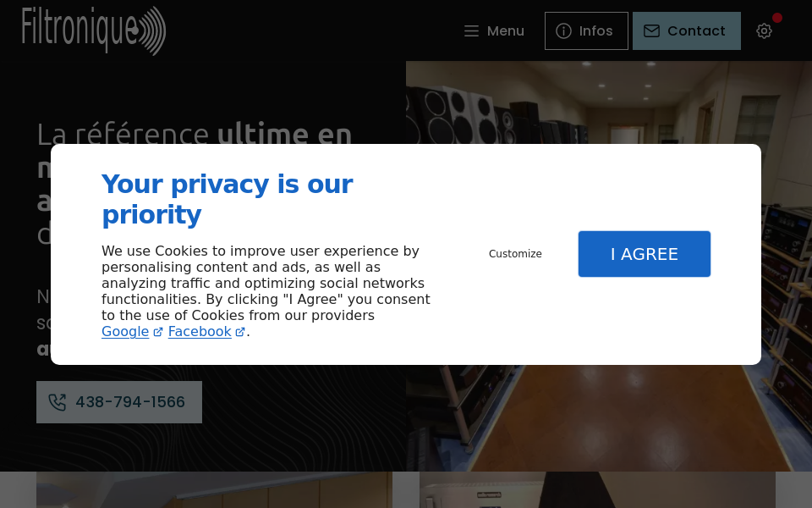The image size is (812, 508).
Task: Follow the Facebook providers link
Action: 200,331
